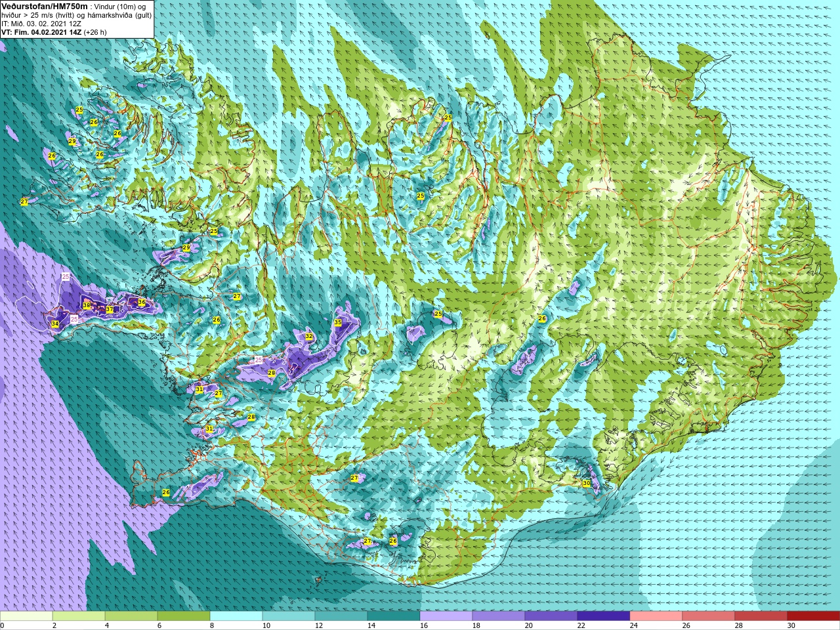This screenshot has height=630, width=840.
Task: Click the 'Vindur (10m) og' header text
Action: [121, 7]
